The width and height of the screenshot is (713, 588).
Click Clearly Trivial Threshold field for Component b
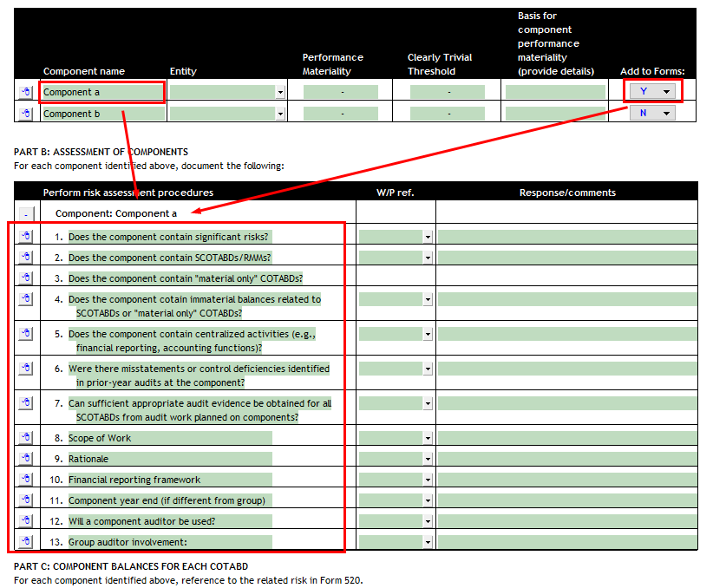point(448,114)
